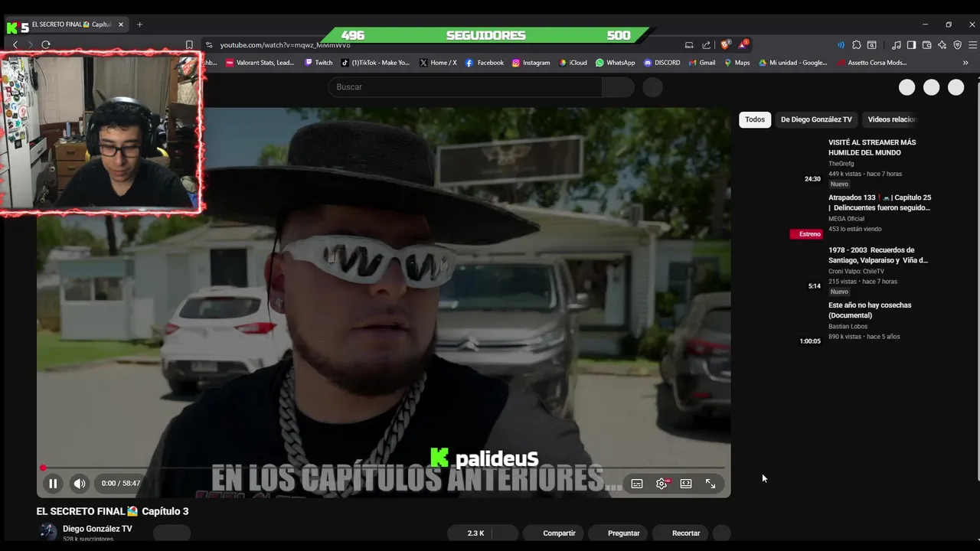This screenshot has height=551, width=980.
Task: Open the TikTok bookmark
Action: pos(375,63)
